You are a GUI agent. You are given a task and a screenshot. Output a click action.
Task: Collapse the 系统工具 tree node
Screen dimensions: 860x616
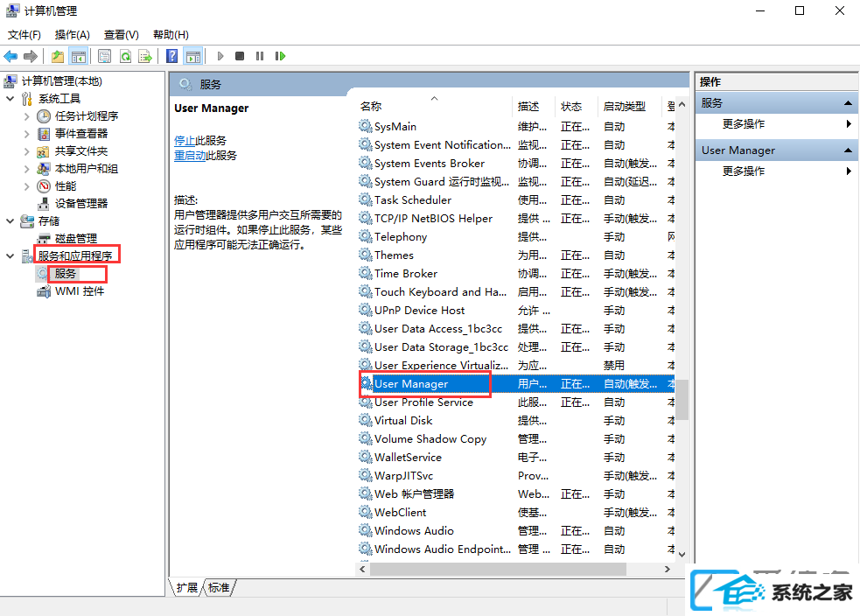(10, 99)
